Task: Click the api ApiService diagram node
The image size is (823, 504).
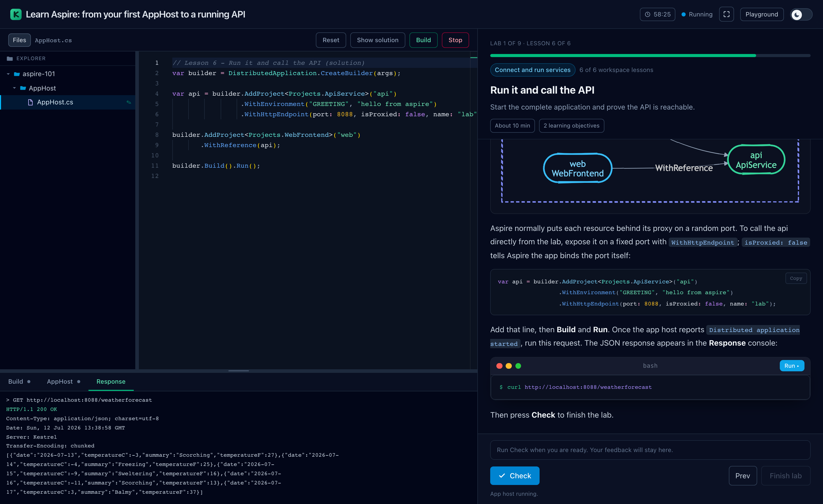Action: tap(756, 160)
